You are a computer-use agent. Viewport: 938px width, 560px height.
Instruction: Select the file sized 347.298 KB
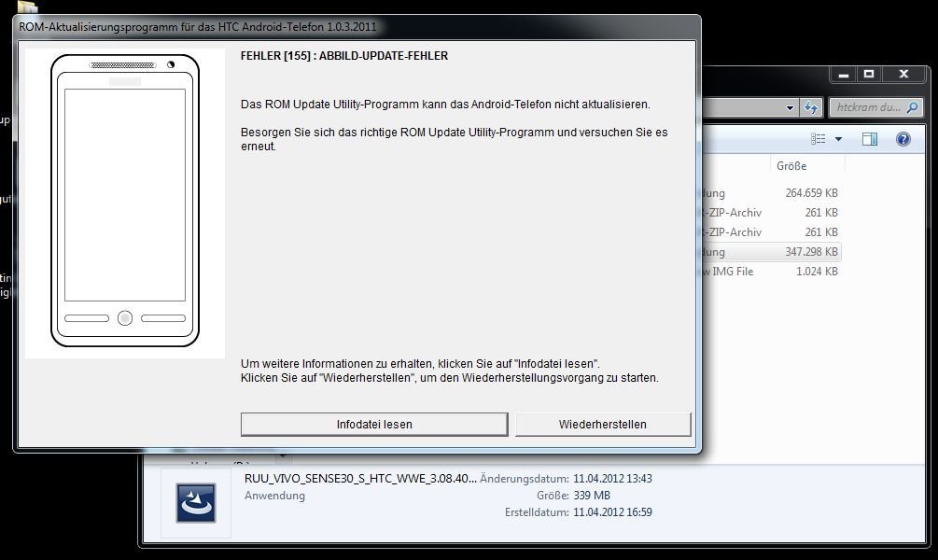pyautogui.click(x=772, y=252)
